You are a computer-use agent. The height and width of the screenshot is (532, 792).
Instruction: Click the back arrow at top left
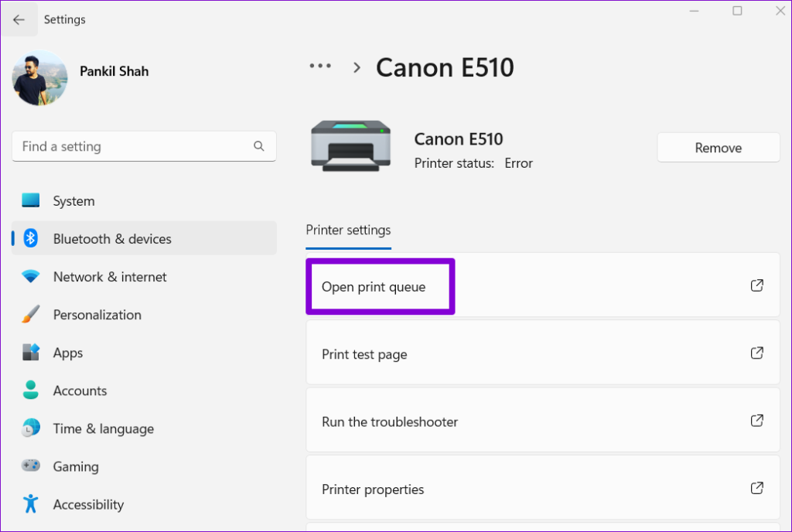pos(19,19)
